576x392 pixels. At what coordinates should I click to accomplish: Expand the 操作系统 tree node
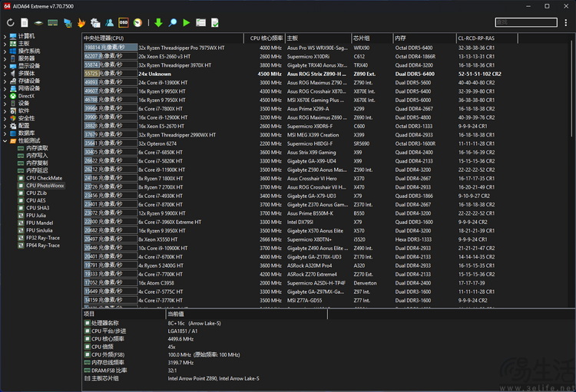pyautogui.click(x=5, y=51)
